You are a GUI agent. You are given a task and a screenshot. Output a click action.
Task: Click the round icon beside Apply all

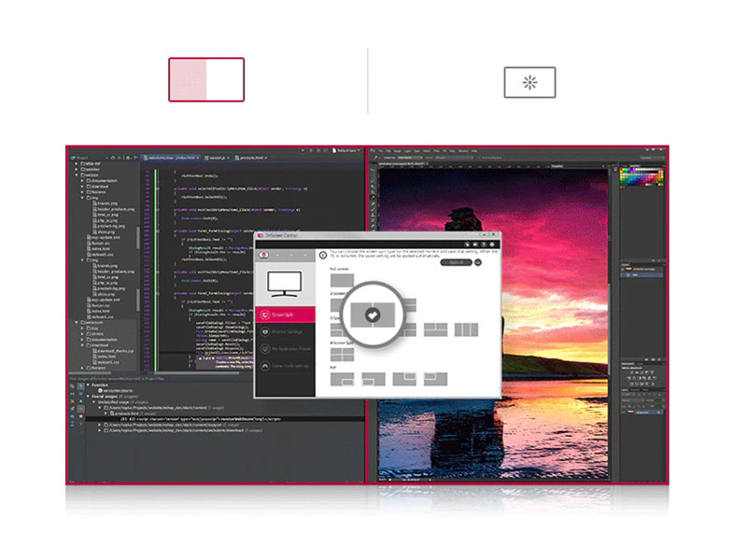pos(478,262)
